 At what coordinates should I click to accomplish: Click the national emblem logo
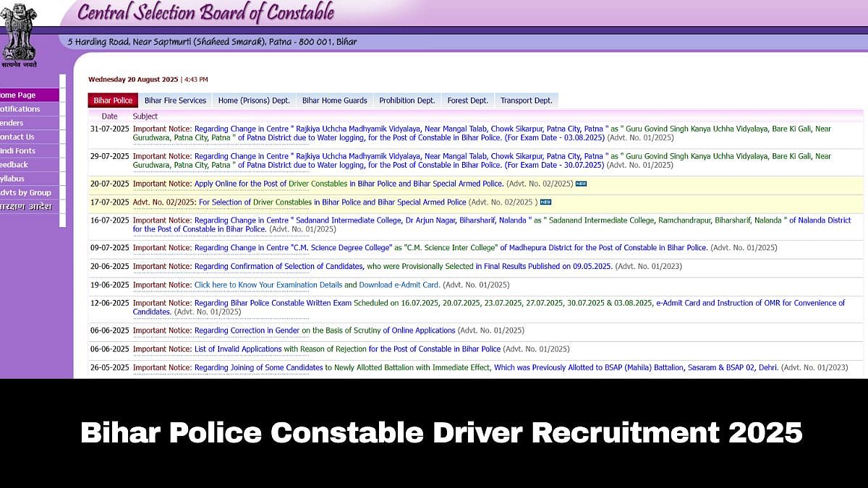click(18, 35)
